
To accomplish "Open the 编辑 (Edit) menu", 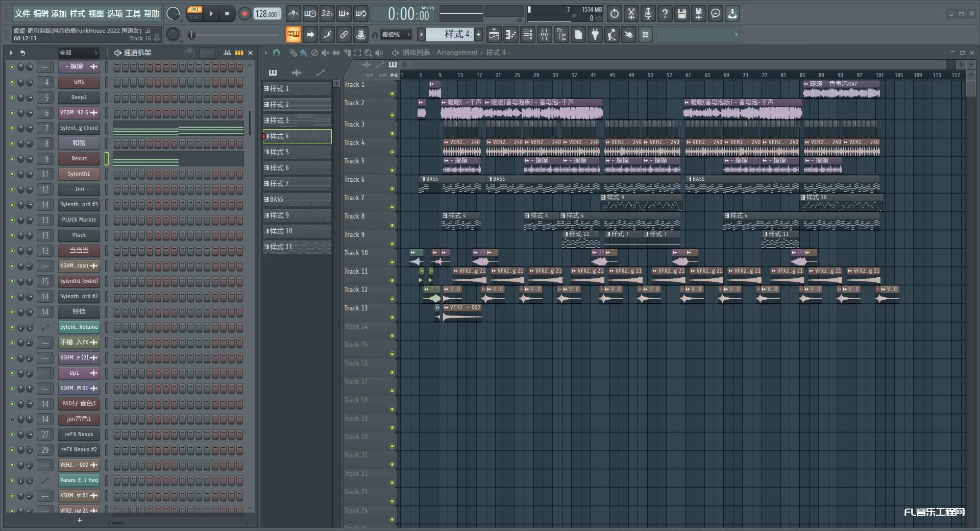I will [x=41, y=13].
